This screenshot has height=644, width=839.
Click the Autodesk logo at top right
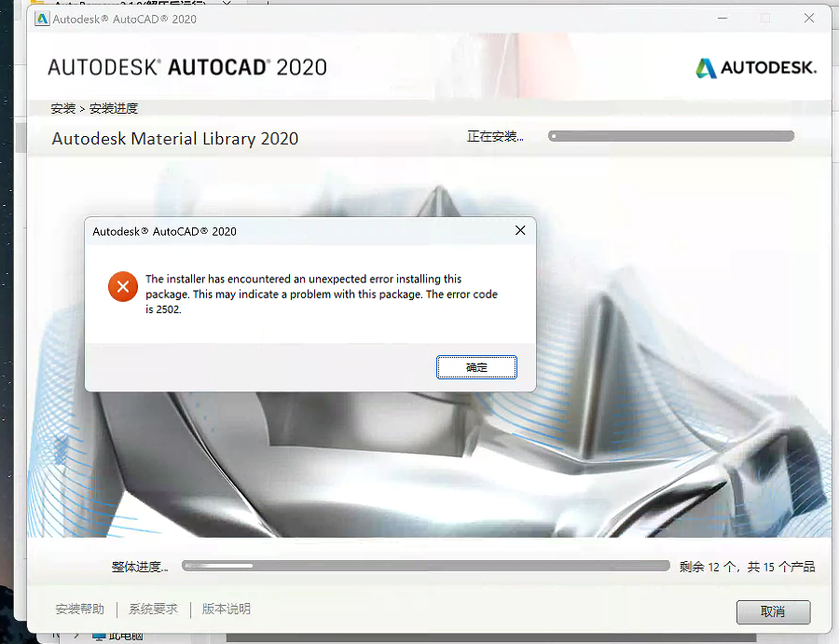pos(755,67)
